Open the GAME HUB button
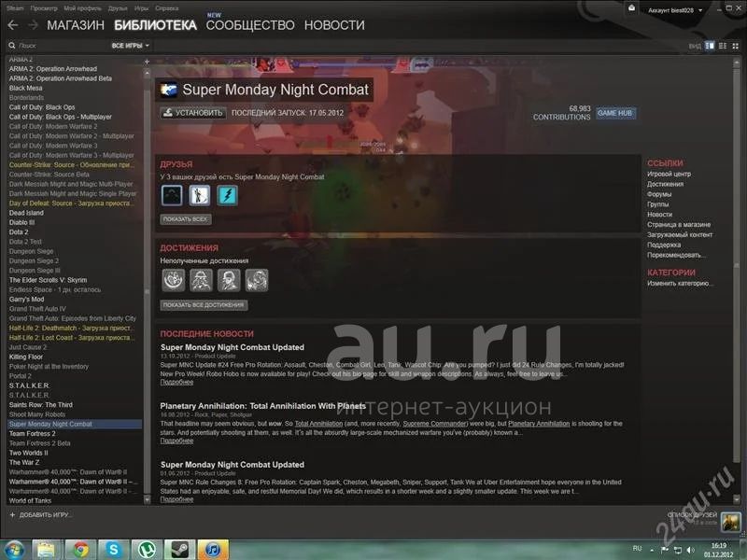 [615, 113]
